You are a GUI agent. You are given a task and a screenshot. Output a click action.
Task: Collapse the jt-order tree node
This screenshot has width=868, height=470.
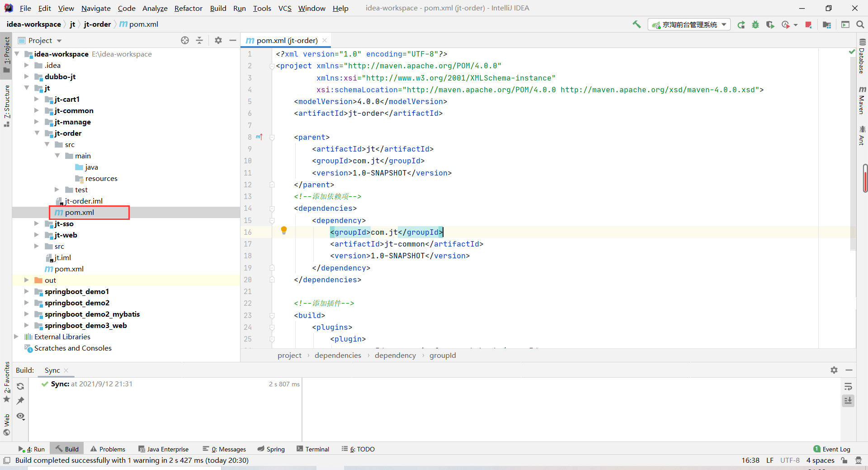point(37,133)
